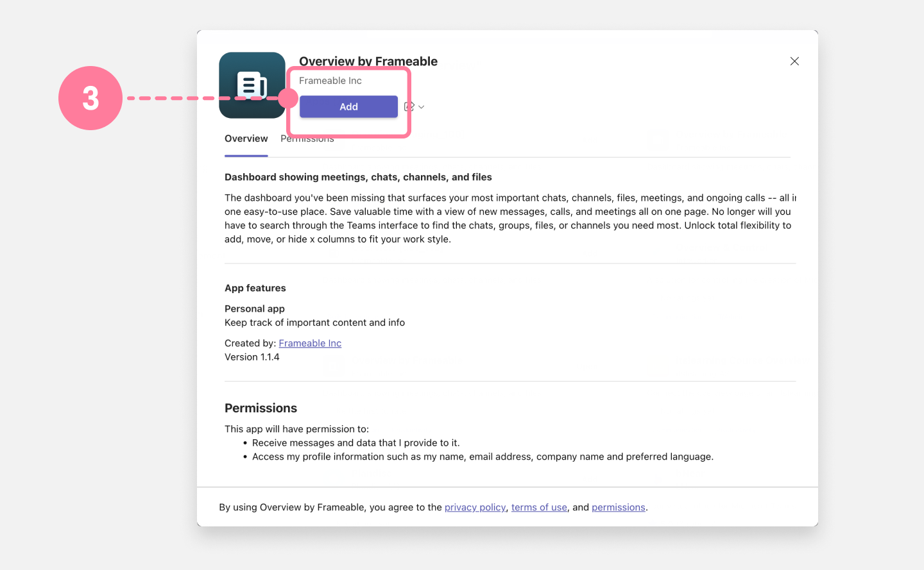This screenshot has width=924, height=570.
Task: Open the permissions link in footer
Action: 619,507
